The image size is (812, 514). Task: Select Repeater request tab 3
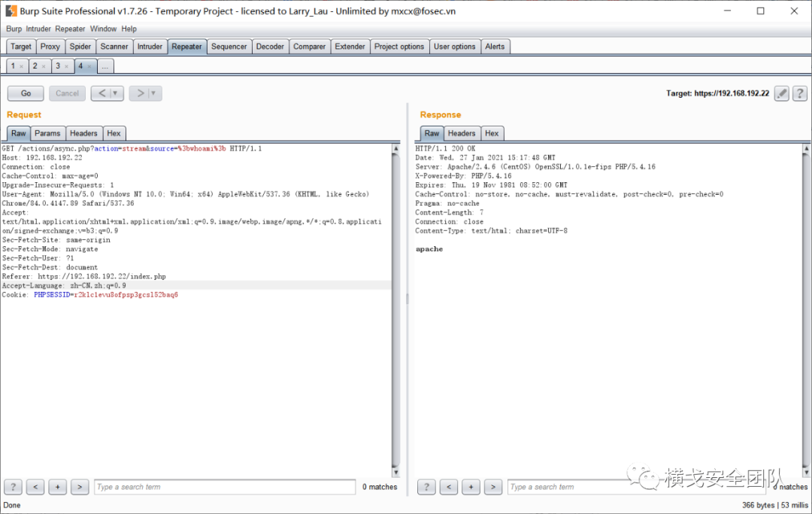pyautogui.click(x=57, y=65)
